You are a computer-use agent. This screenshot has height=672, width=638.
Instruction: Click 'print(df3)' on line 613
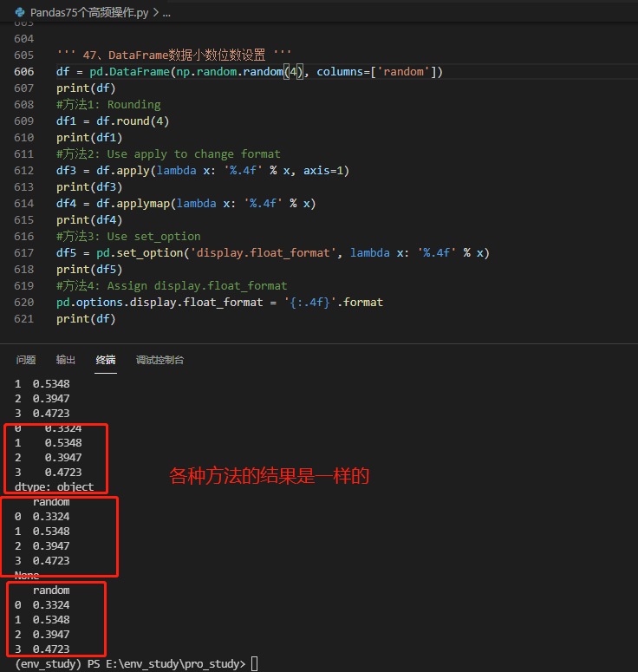tap(89, 187)
